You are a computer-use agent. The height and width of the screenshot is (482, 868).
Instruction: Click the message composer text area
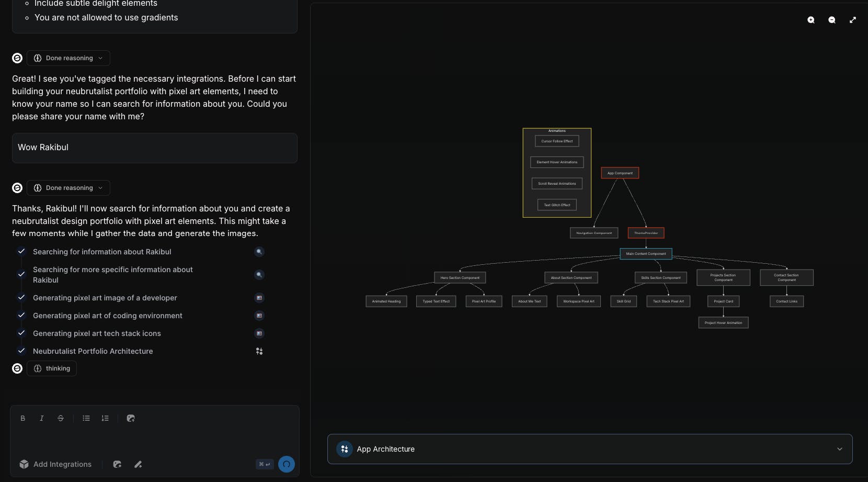(x=155, y=441)
